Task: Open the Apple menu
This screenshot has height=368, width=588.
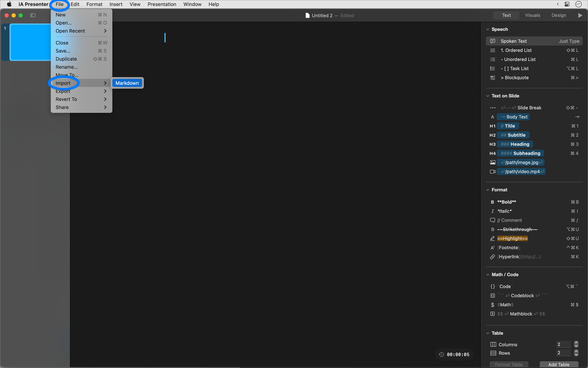Action: point(9,4)
